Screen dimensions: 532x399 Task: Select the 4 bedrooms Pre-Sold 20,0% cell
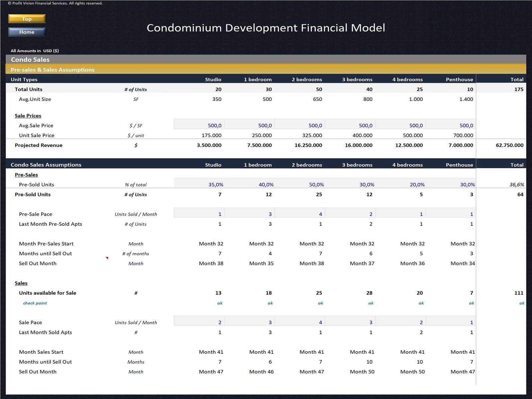(x=400, y=185)
